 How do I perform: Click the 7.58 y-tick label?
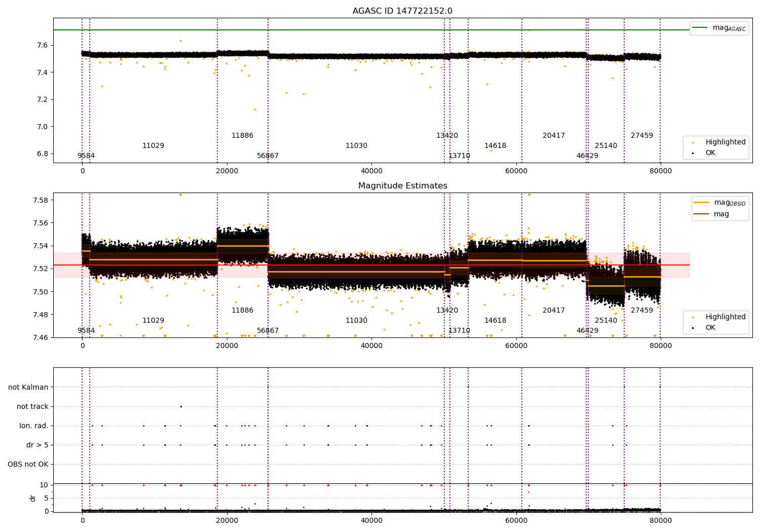pyautogui.click(x=40, y=200)
